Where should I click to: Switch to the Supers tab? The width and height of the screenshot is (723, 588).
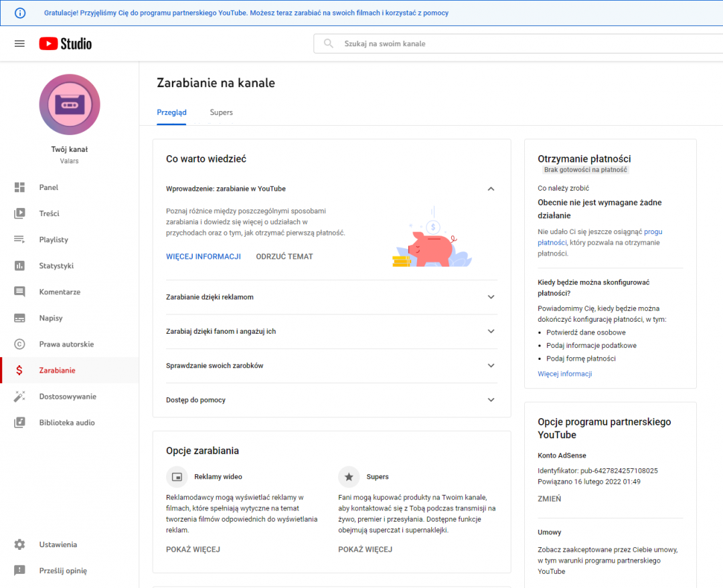coord(221,112)
